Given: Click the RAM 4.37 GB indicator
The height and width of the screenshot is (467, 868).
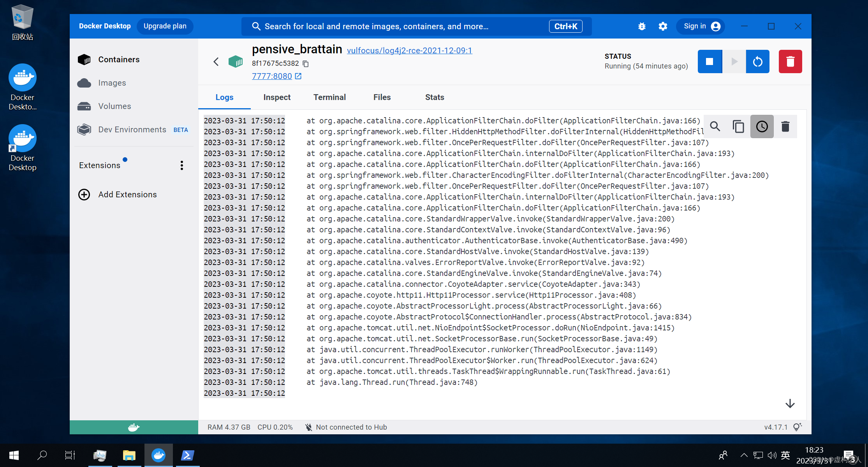Looking at the screenshot, I should (229, 427).
